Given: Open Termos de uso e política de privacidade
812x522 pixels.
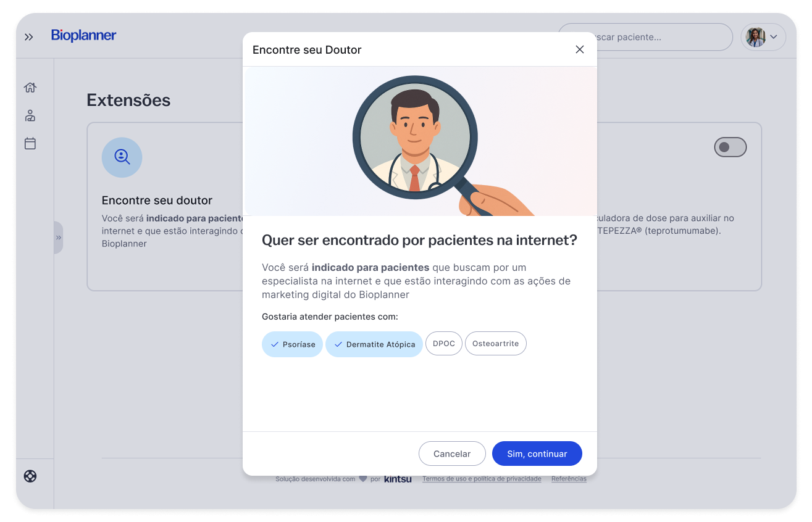Looking at the screenshot, I should pyautogui.click(x=482, y=479).
